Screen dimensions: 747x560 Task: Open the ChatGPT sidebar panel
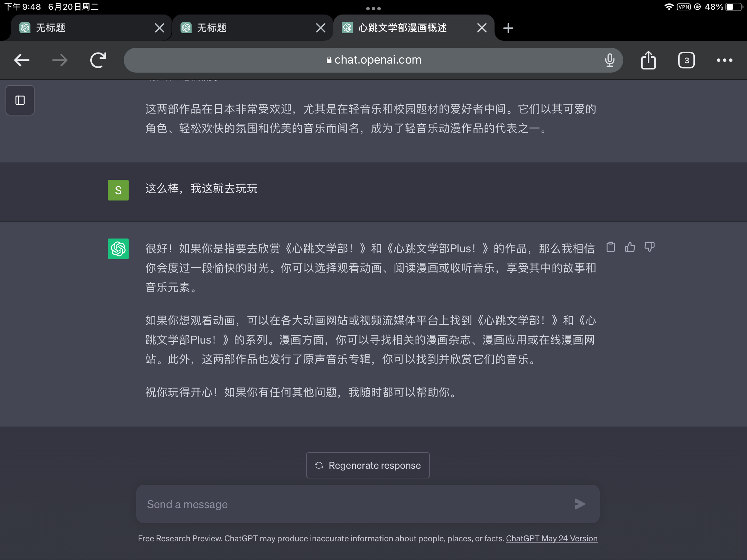pos(20,100)
